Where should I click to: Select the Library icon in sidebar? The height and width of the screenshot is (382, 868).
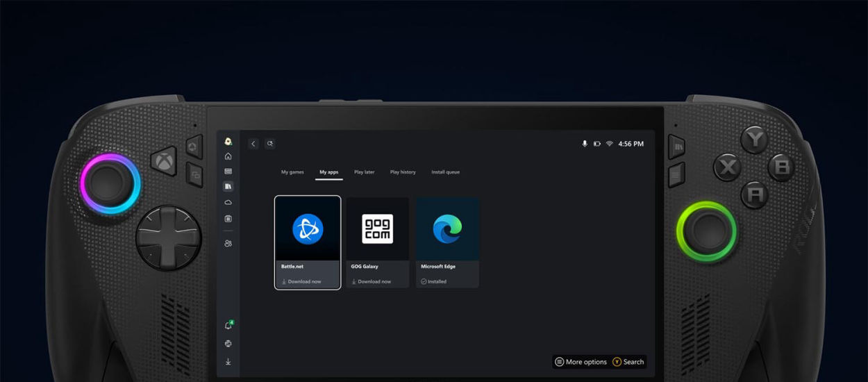pos(228,187)
